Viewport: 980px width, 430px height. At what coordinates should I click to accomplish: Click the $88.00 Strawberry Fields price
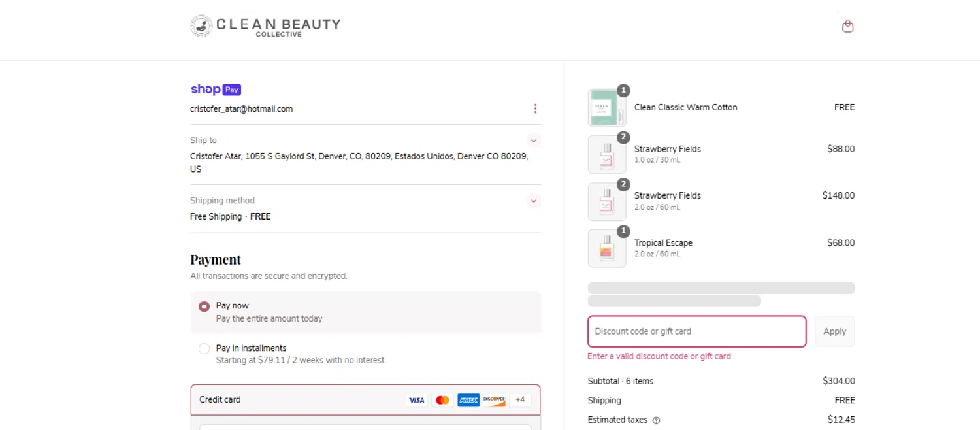(841, 149)
